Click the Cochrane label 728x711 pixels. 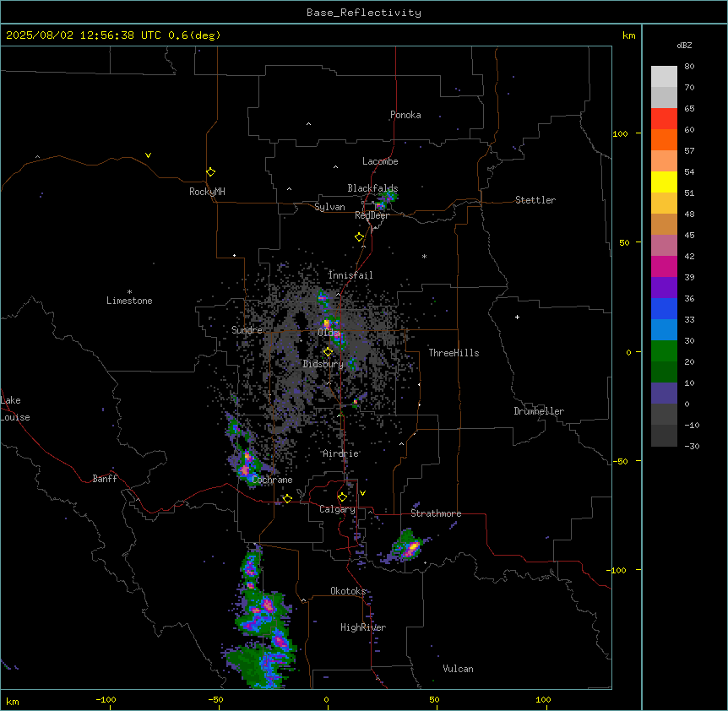coord(272,480)
